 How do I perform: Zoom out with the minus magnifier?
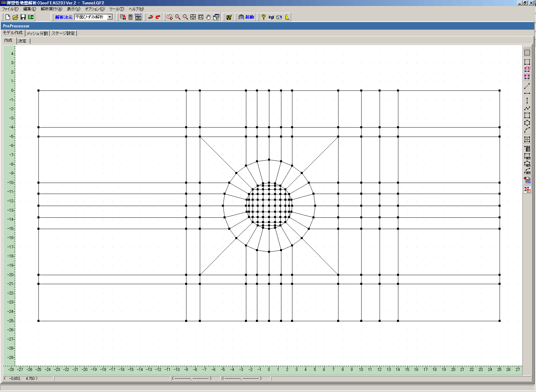(x=185, y=17)
